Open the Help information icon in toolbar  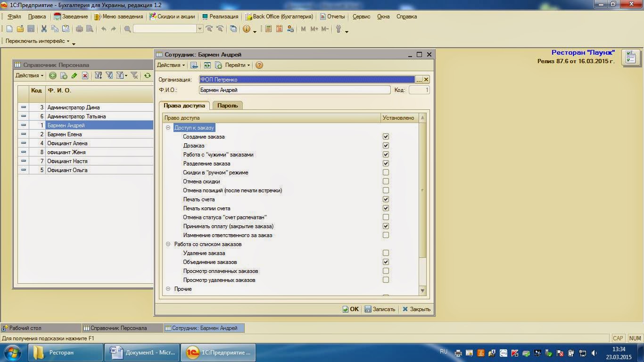[x=247, y=29]
